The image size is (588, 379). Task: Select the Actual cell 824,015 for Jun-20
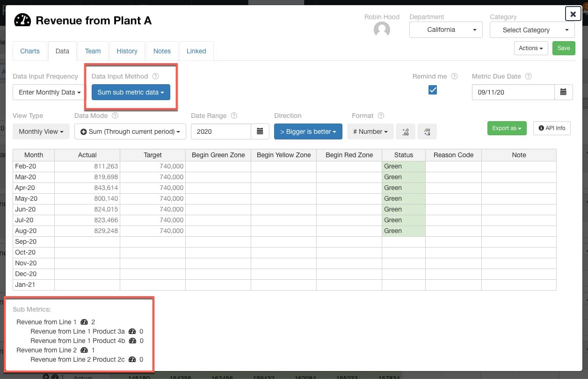87,209
